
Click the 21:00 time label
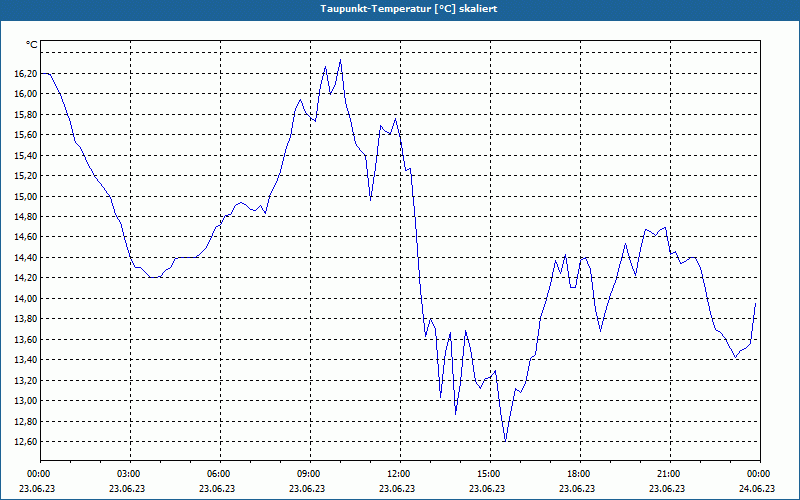(670, 474)
